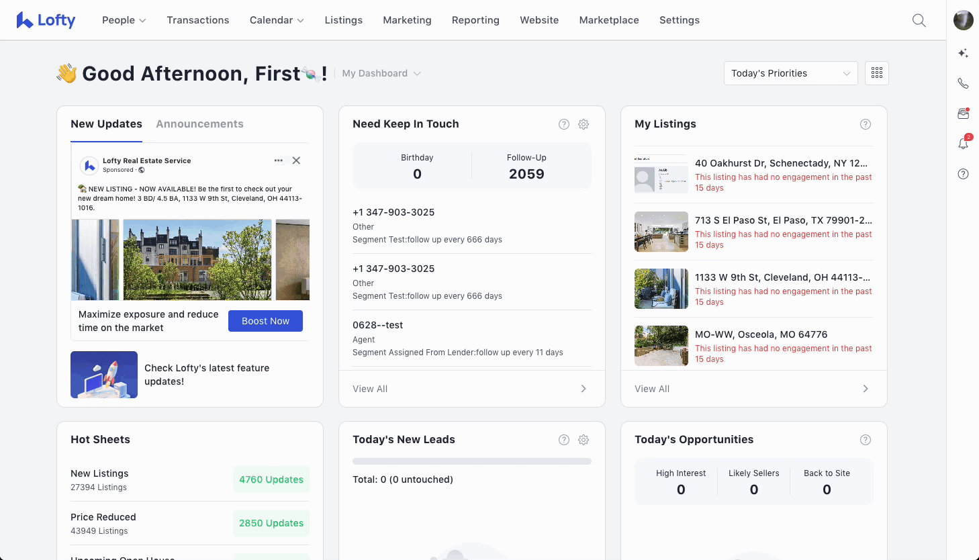Open the Today's Priorities dropdown

[x=790, y=73]
